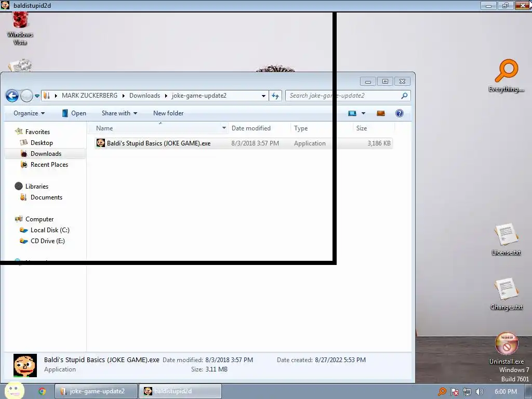Click the Action Center flag tray icon
Image resolution: width=532 pixels, height=399 pixels.
click(x=455, y=392)
